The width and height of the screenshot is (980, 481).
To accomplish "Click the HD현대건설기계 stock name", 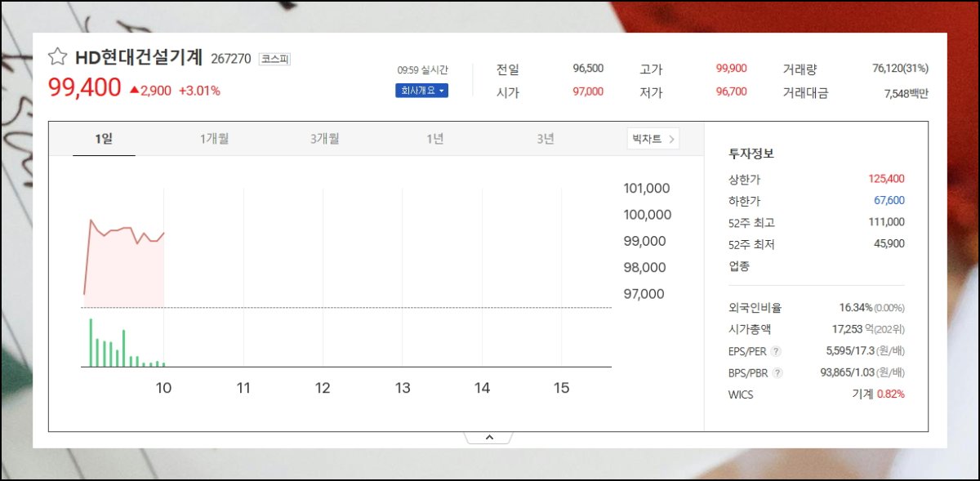I will 138,57.
